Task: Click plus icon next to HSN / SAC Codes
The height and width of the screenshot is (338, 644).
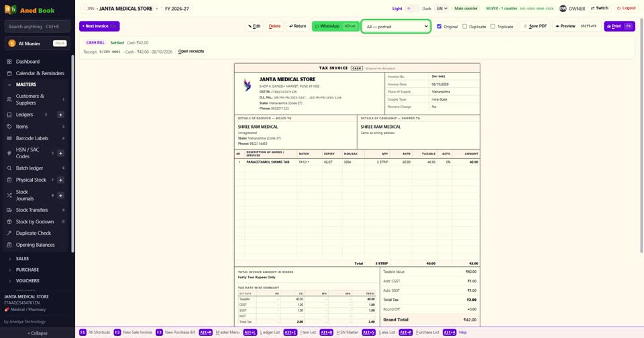Action: (x=60, y=153)
